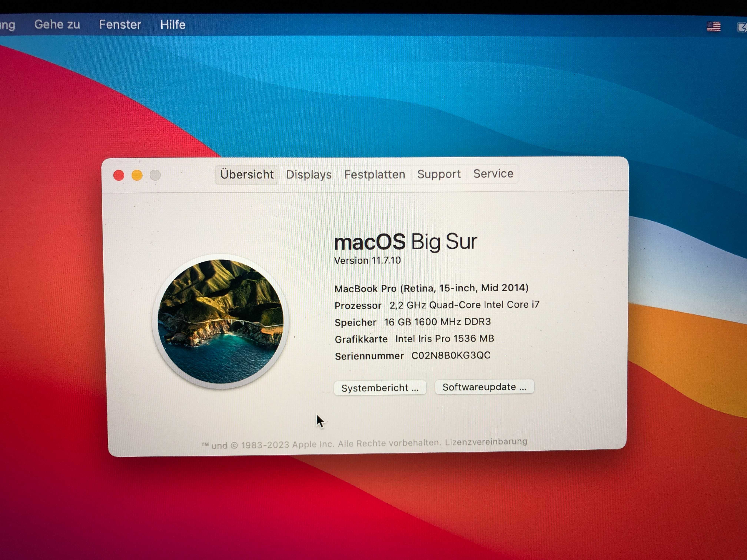Select the Übersicht tab

247,174
